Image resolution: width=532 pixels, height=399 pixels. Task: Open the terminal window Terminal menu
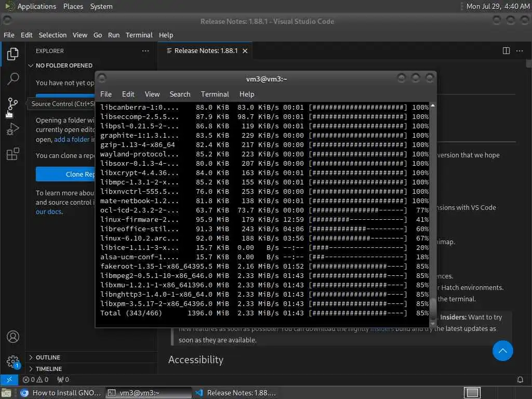coord(215,95)
